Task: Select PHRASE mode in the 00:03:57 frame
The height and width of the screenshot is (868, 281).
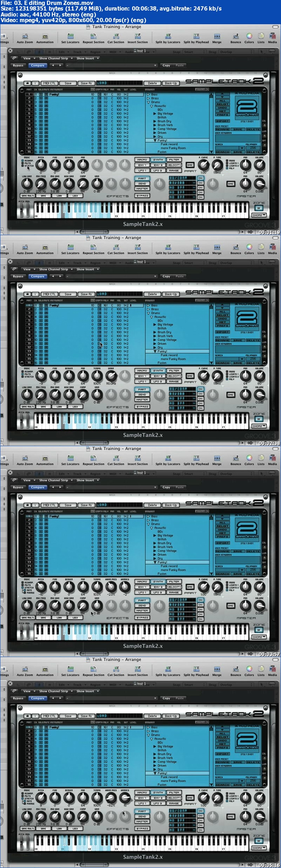Action: click(x=29, y=593)
